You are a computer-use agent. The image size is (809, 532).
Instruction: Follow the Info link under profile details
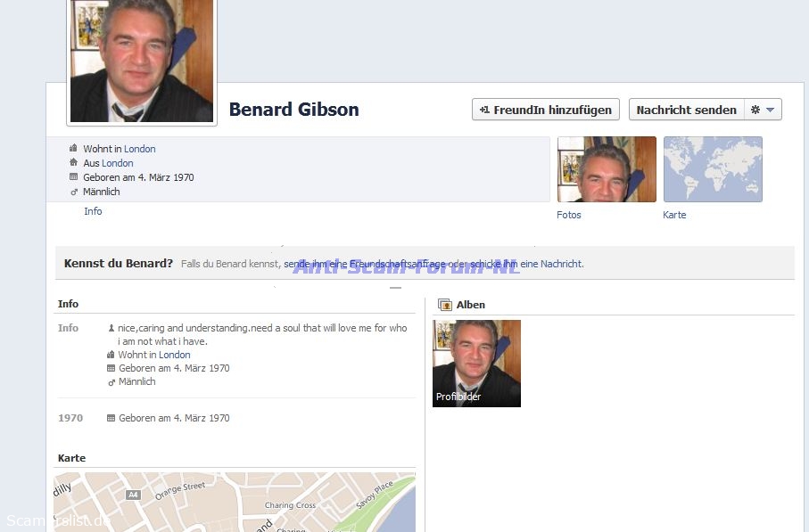93,211
